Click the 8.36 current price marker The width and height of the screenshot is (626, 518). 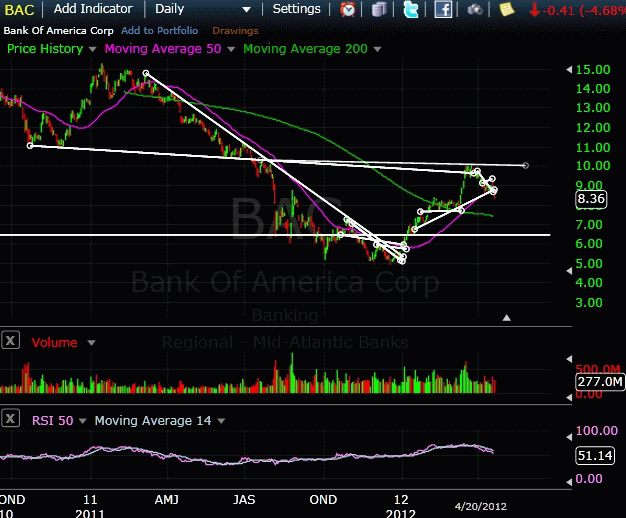593,199
